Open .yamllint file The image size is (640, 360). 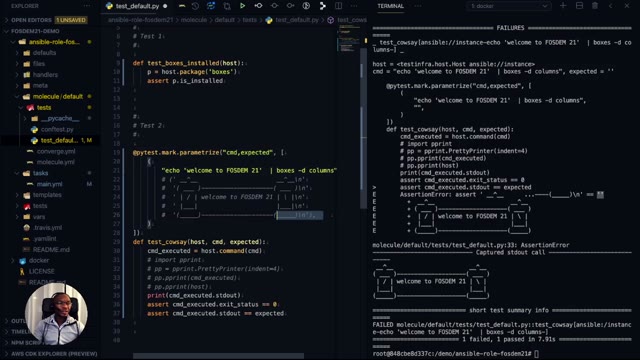tap(45, 239)
